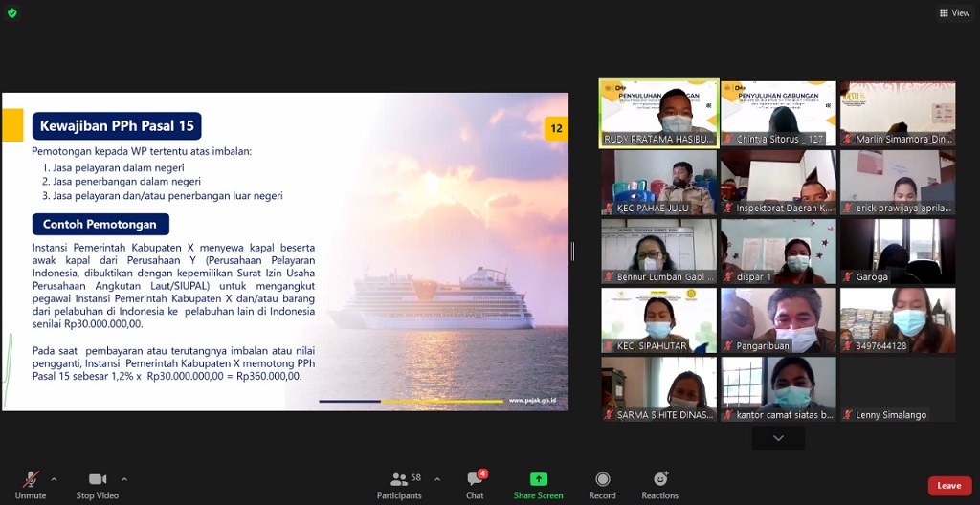Leave the meeting

[x=948, y=486]
